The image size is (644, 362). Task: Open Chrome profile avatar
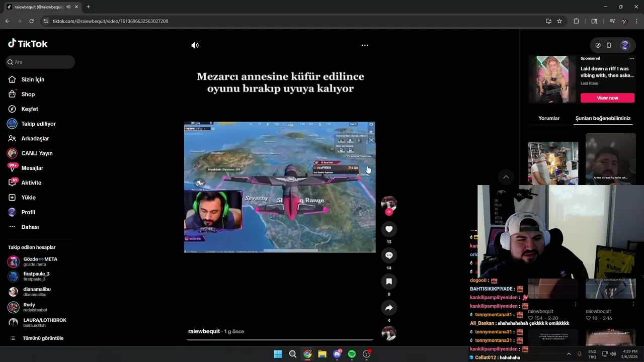tap(624, 21)
